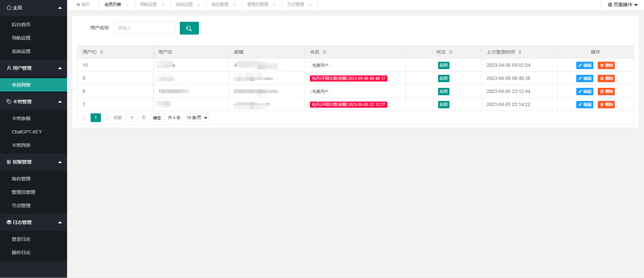Open the 页面操作 dropdown
Image resolution: width=644 pixels, height=278 pixels.
pos(623,5)
